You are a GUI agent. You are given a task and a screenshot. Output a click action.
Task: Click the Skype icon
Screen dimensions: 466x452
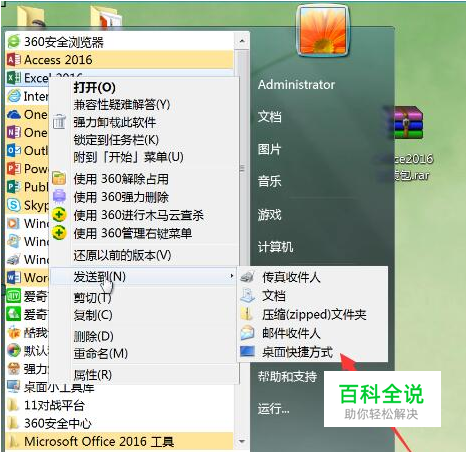coord(14,205)
